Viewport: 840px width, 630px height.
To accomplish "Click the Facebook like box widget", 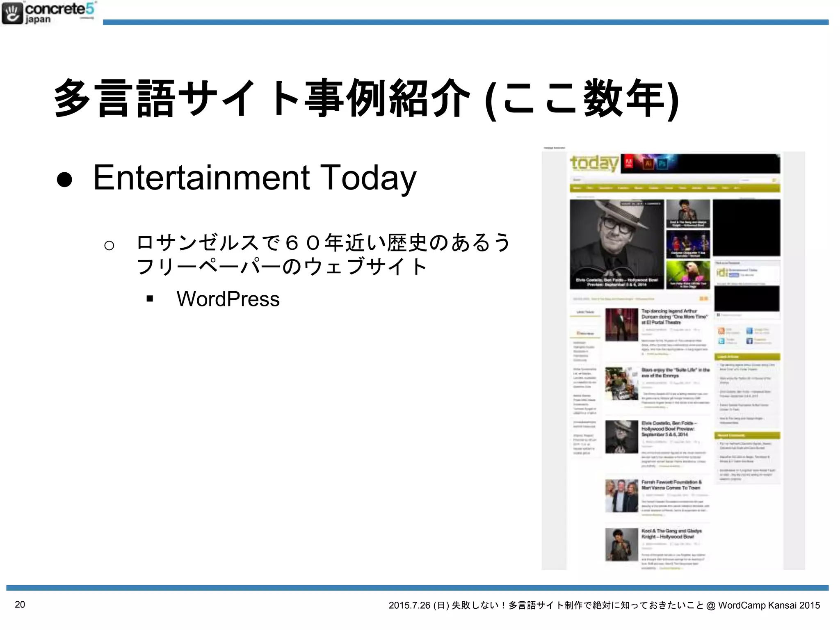I will tap(747, 290).
